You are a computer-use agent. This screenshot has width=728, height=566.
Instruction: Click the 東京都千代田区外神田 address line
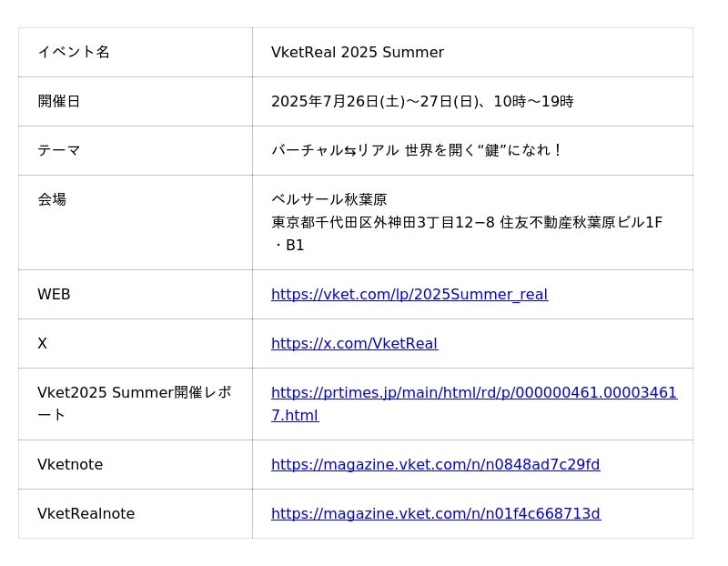[x=466, y=223]
